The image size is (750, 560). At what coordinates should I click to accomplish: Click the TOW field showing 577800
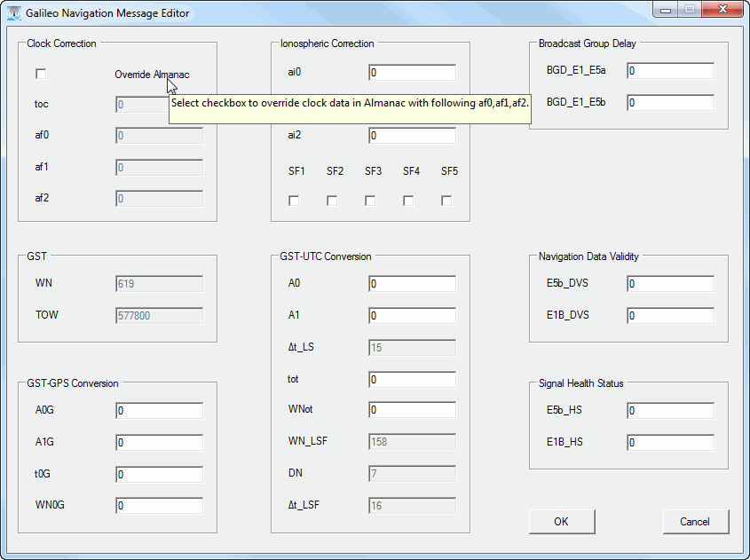click(x=159, y=316)
